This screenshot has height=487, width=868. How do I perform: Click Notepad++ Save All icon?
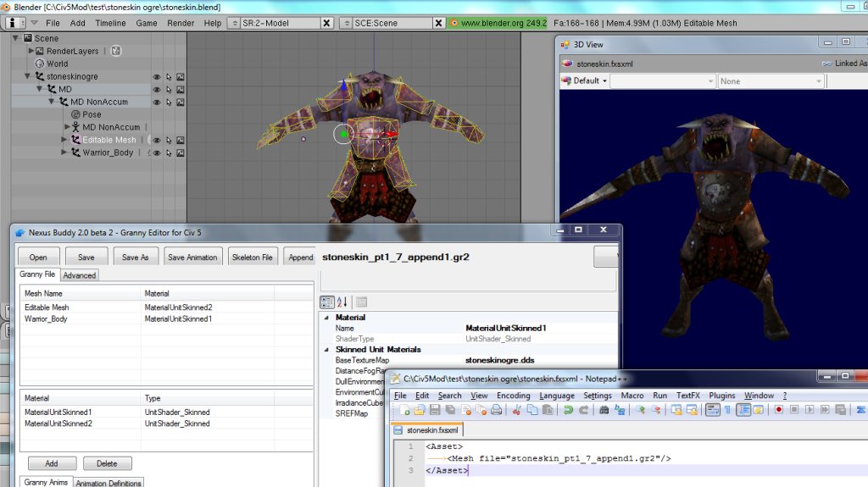[450, 410]
